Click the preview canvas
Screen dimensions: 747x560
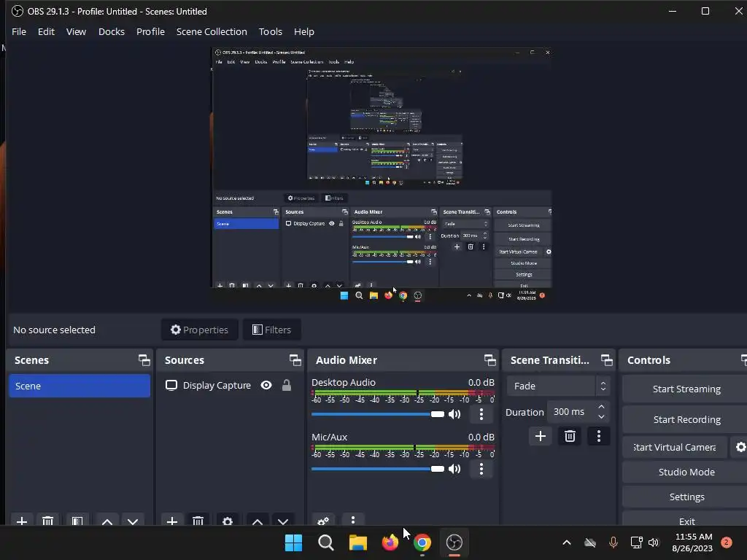381,174
